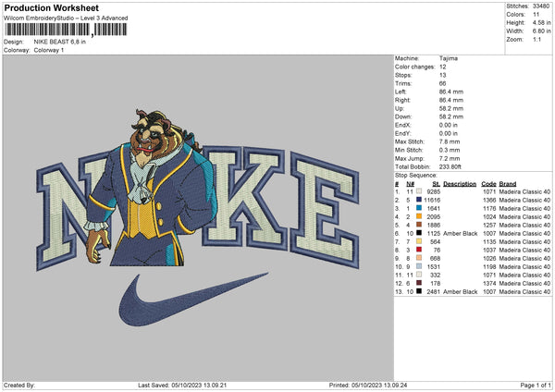Viewport: 555px width, 392px height.
Task: Click the Last Saved timestamp in the footer
Action: (x=182, y=385)
